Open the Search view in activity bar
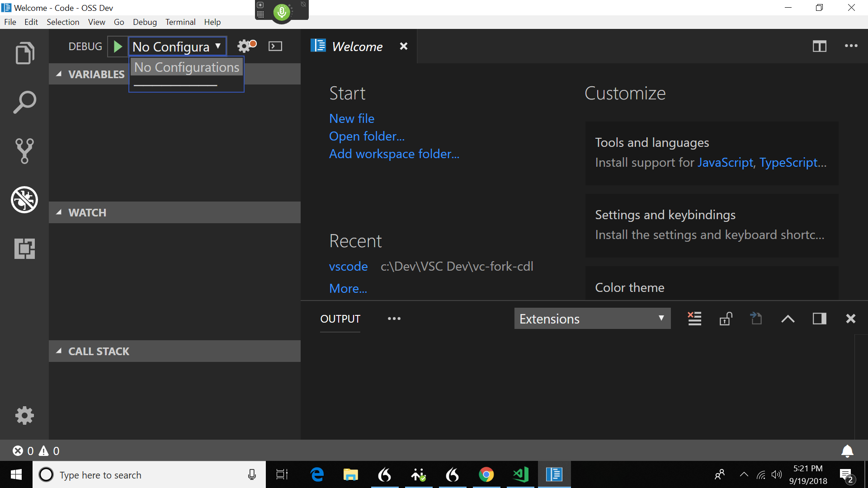This screenshot has width=868, height=488. (x=24, y=102)
